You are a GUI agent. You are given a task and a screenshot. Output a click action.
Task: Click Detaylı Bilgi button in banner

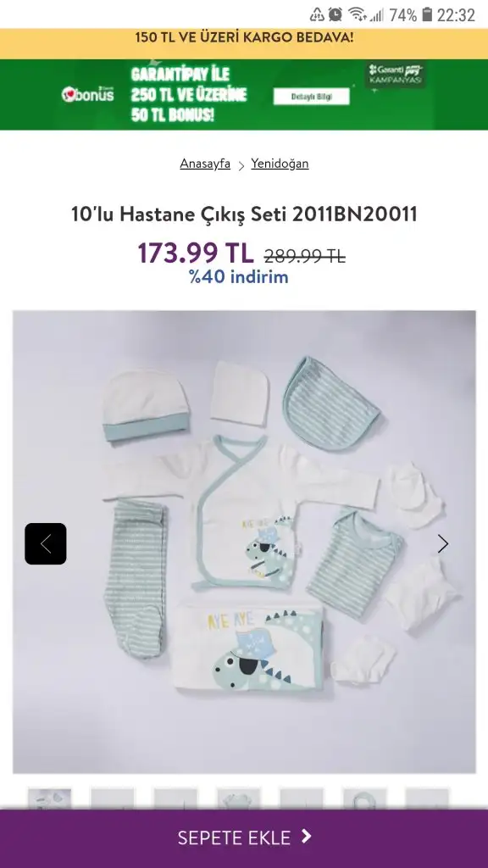(x=312, y=97)
